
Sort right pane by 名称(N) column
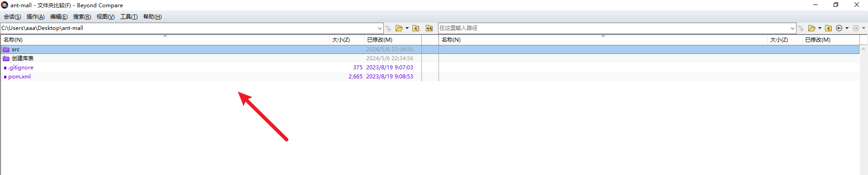point(603,40)
